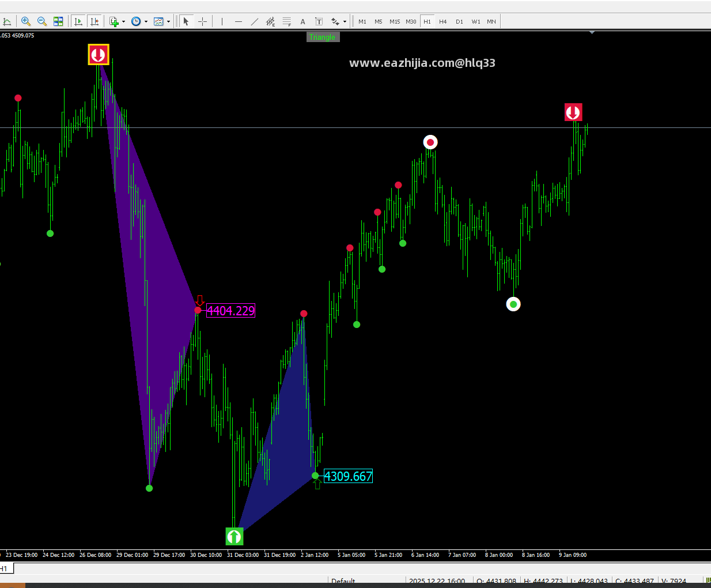Click the line chart icon at toolbar start
Image resolution: width=711 pixels, height=588 pixels.
click(7, 21)
